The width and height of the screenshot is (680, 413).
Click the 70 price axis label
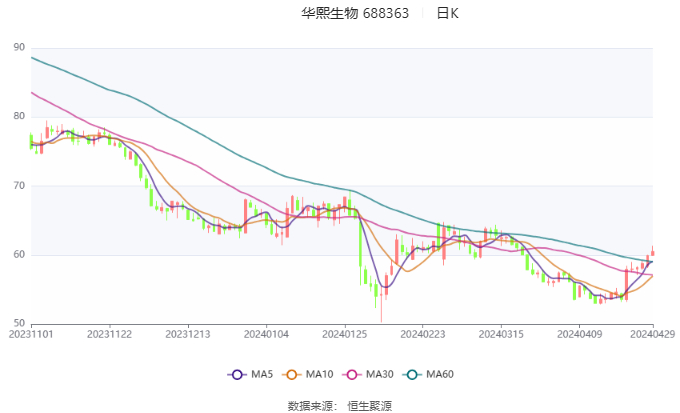pyautogui.click(x=19, y=186)
